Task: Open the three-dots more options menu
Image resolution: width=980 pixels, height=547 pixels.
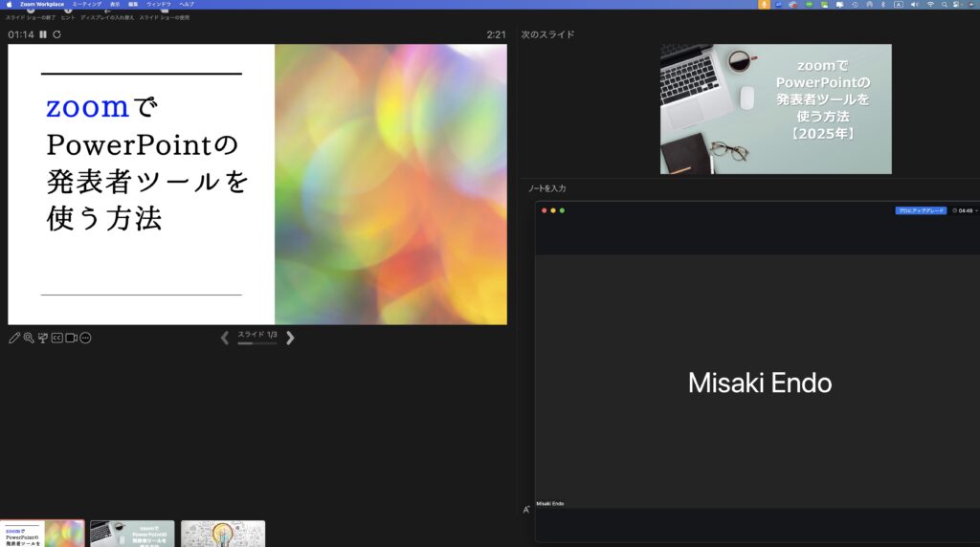Action: 85,338
